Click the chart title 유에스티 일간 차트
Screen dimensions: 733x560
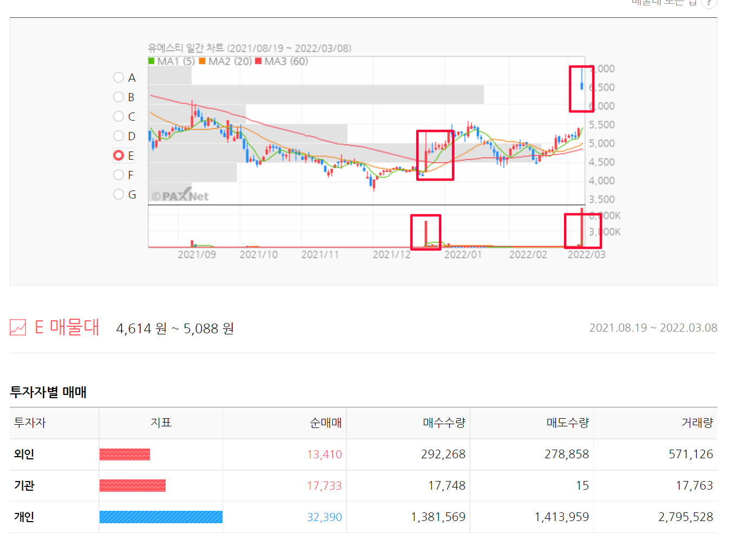click(x=186, y=48)
